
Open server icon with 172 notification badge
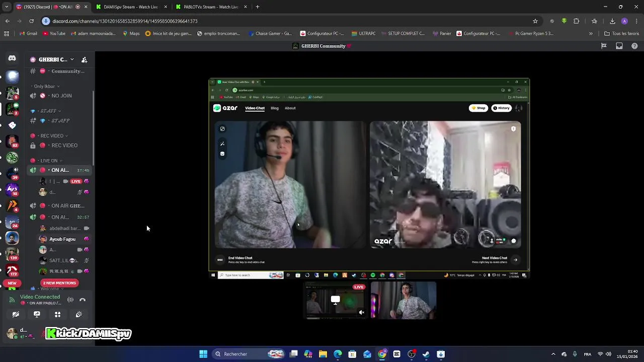pyautogui.click(x=12, y=270)
